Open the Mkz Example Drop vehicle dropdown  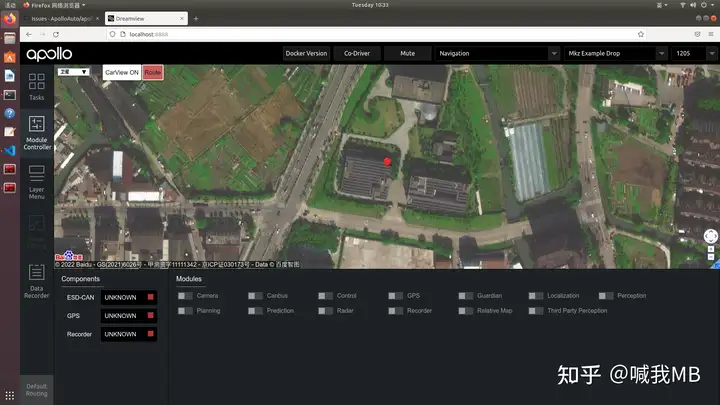point(615,53)
